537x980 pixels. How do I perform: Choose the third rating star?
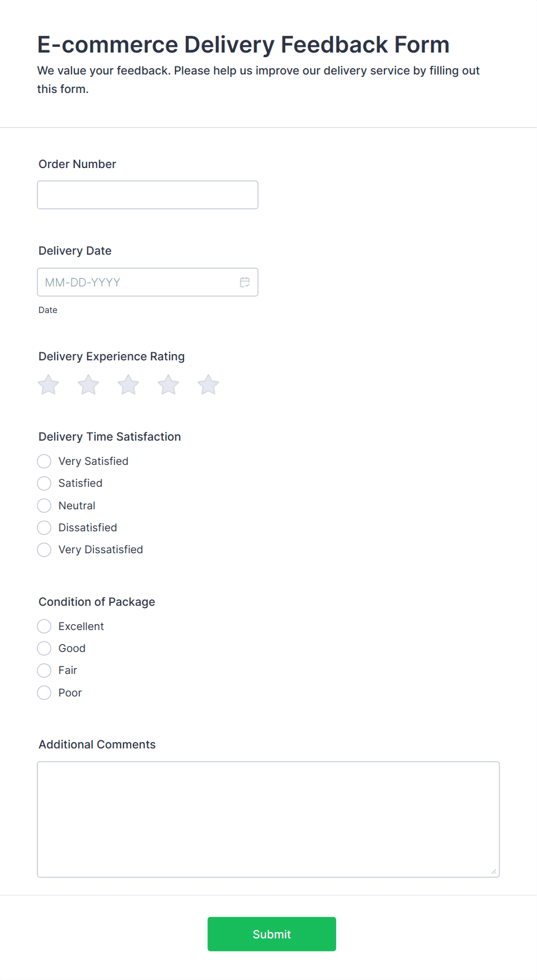coord(128,385)
